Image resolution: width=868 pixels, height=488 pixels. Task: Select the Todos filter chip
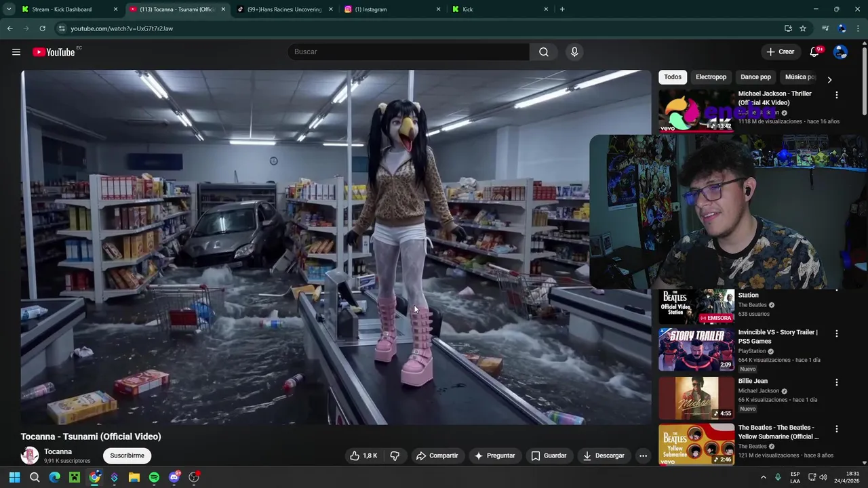(x=673, y=77)
